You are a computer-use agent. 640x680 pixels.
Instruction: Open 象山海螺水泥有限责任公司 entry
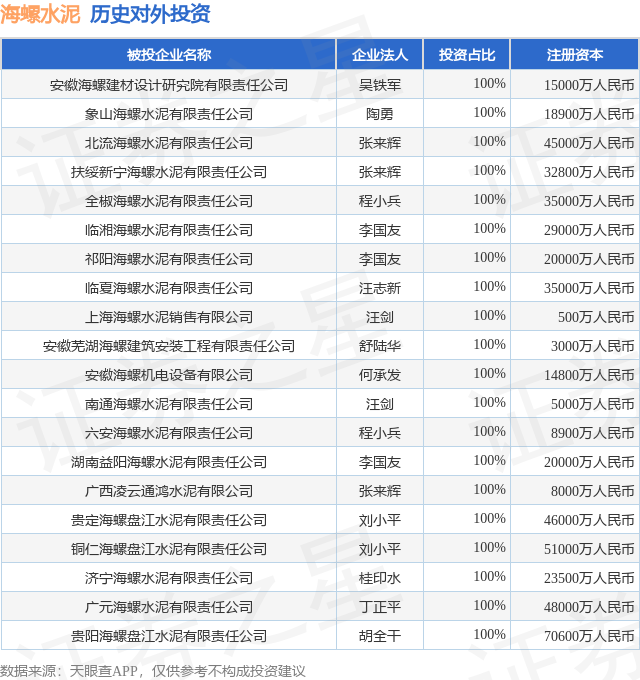169,114
